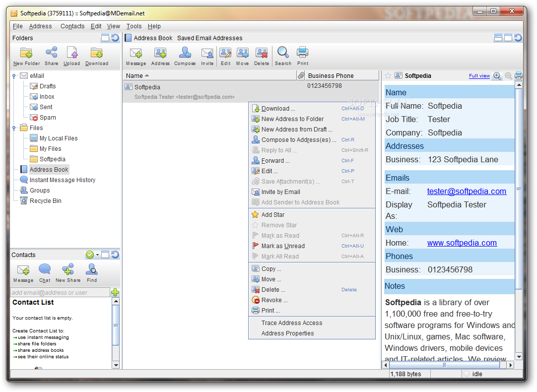Collapse the Files tree node

14,128
